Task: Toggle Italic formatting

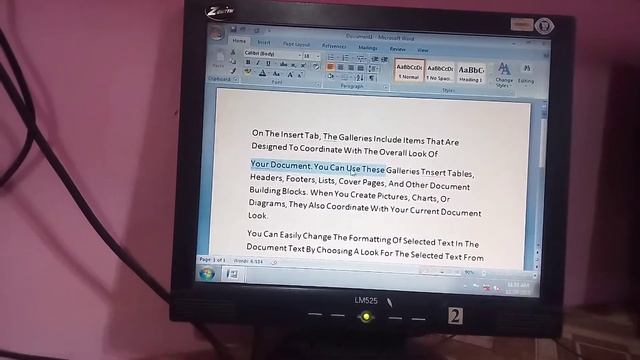Action: click(258, 63)
